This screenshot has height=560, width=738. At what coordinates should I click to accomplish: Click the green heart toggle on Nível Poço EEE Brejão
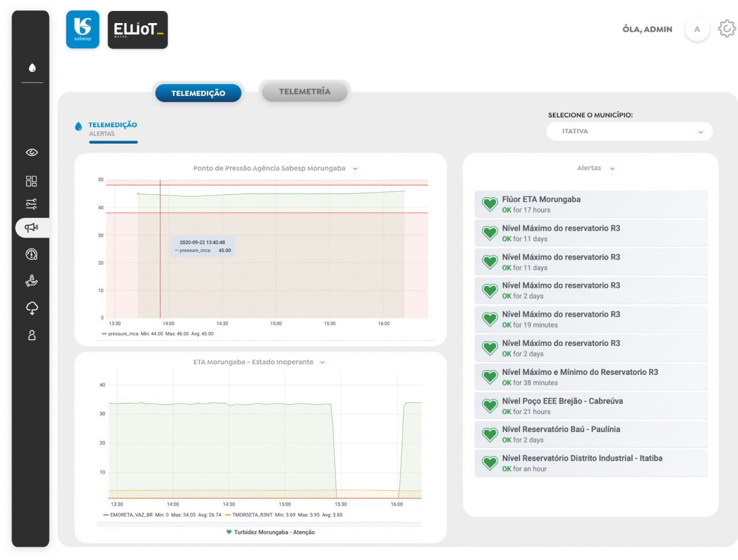point(490,405)
